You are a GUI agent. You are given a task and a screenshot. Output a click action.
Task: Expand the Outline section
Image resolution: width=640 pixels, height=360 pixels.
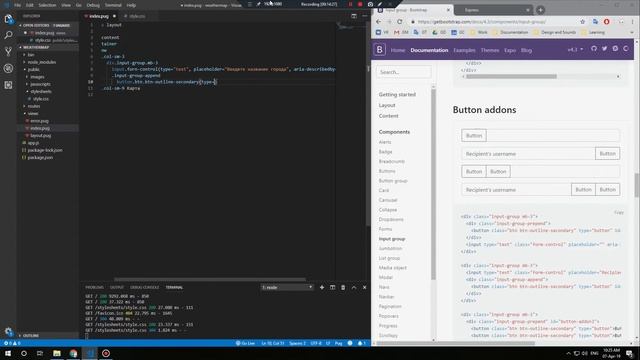[31, 336]
